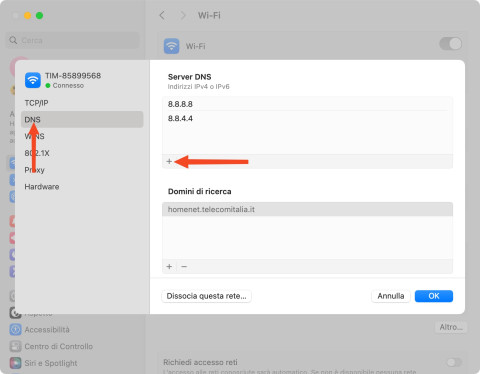Click the TIM-85899568 Wi-Fi network icon
This screenshot has width=480, height=374.
(33, 80)
